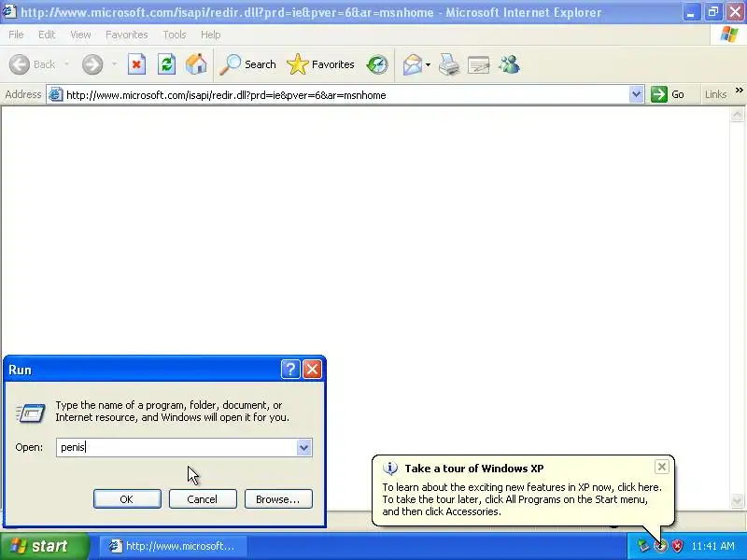Click the page icon in Address bar
Viewport: 747px width, 560px height.
pyautogui.click(x=56, y=95)
